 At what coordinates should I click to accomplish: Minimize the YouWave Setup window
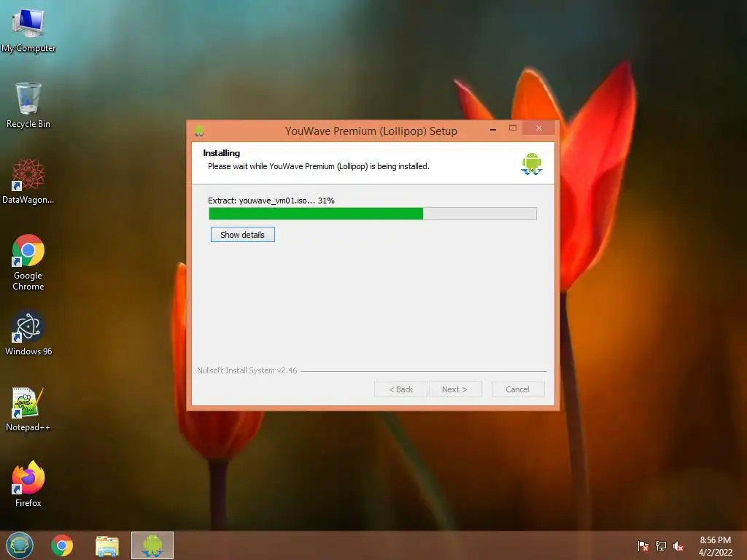(493, 128)
